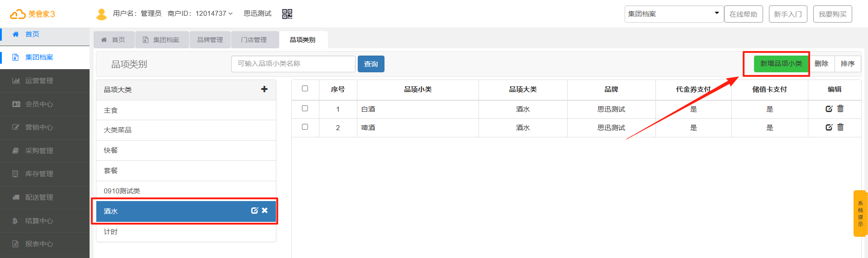Viewport: 868px width, 258px height.
Task: Expand 运营管理 in the sidebar
Action: pos(39,81)
